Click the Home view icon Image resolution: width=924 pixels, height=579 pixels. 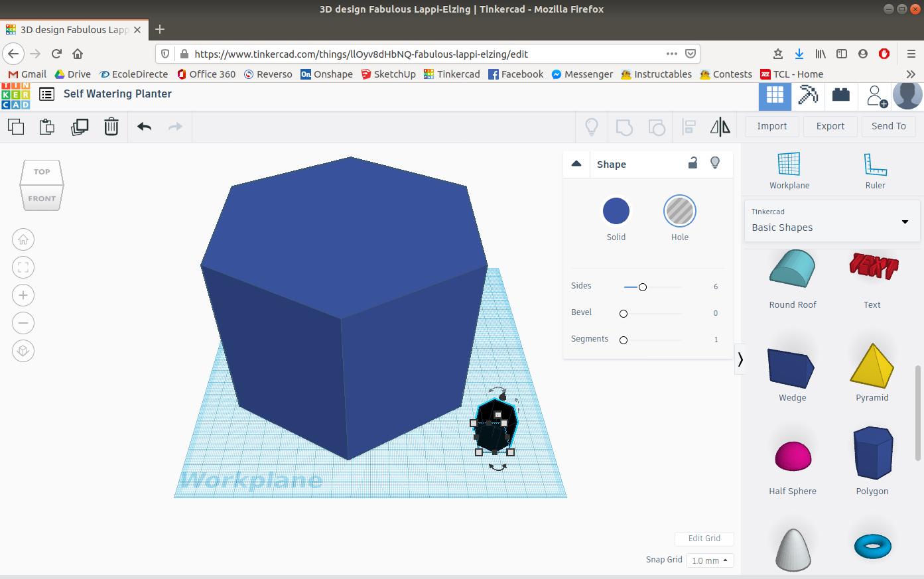[x=23, y=239]
